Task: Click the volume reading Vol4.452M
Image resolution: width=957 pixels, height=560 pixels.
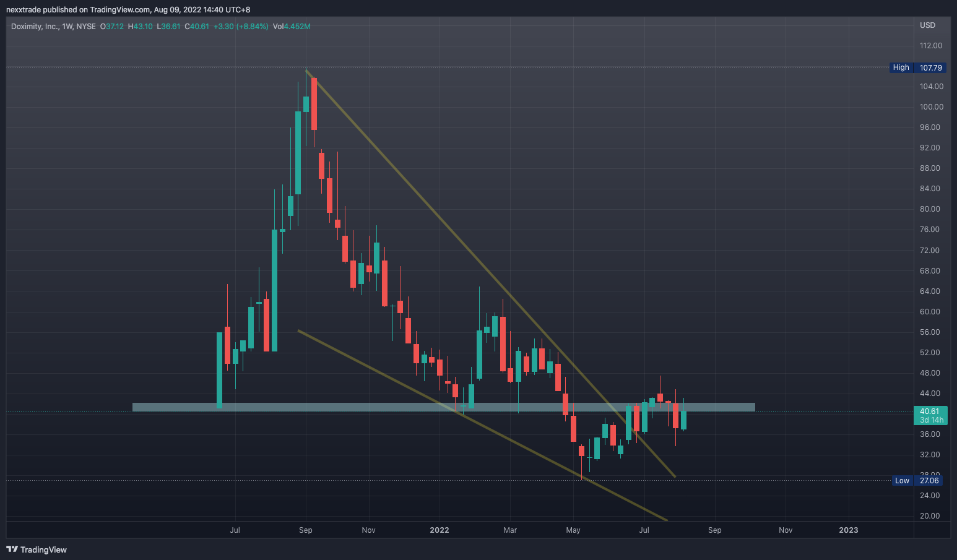Action: coord(292,27)
